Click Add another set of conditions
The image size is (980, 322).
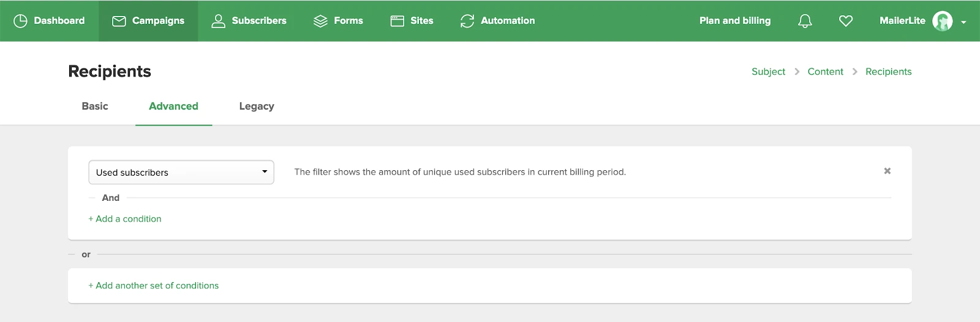[x=154, y=285]
